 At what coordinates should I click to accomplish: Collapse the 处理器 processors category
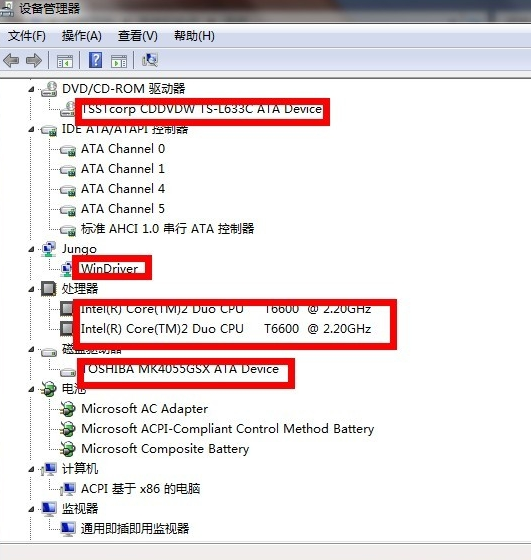click(x=31, y=290)
